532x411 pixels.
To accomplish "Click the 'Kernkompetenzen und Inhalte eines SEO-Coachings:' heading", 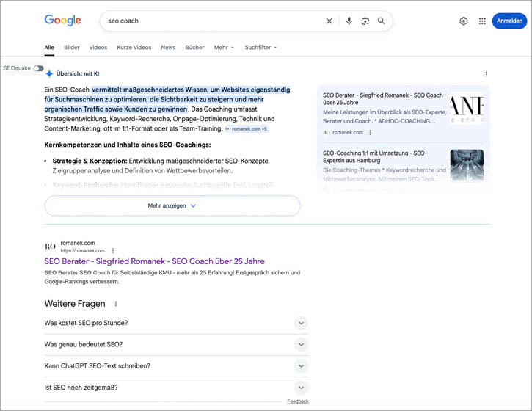I will 128,145.
